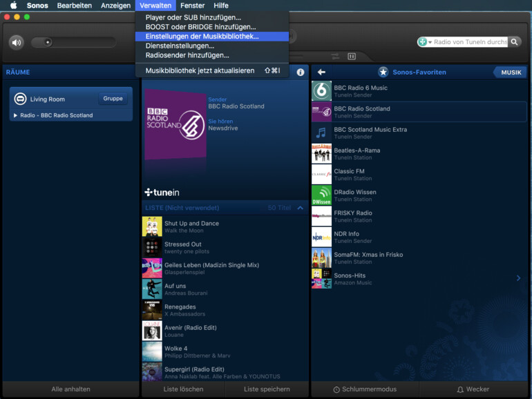Click the BBC Radio 6 Music icon
This screenshot has height=399, width=532.
(321, 91)
